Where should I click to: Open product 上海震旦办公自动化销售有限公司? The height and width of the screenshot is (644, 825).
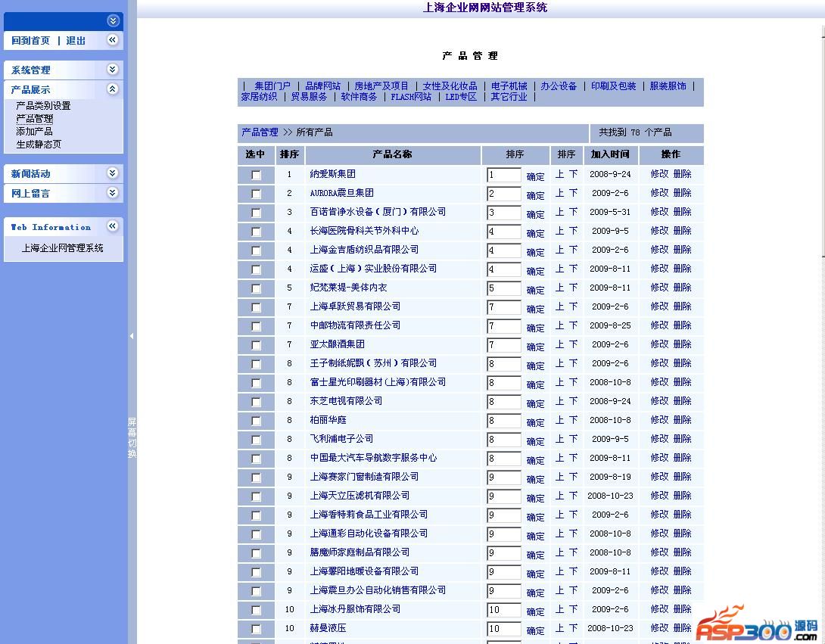point(378,590)
